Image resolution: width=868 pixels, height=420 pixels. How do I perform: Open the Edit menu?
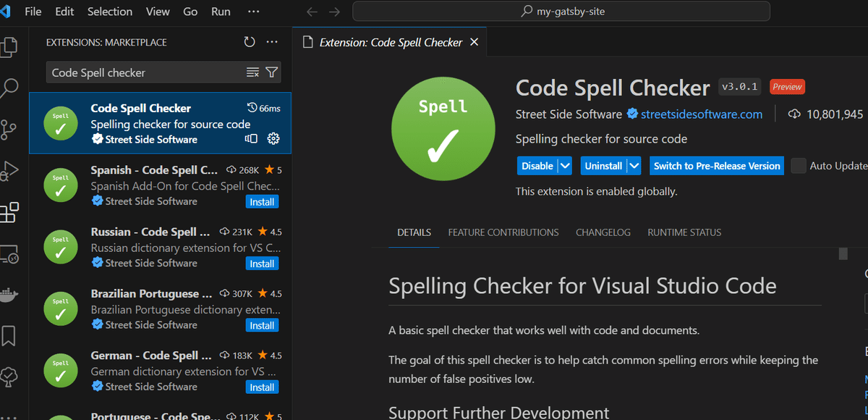(x=64, y=12)
